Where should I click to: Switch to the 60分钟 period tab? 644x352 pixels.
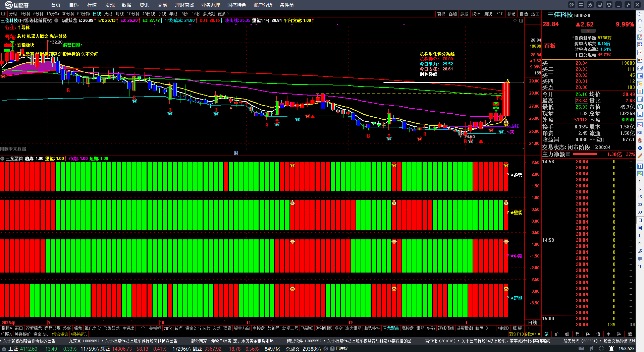point(84,14)
